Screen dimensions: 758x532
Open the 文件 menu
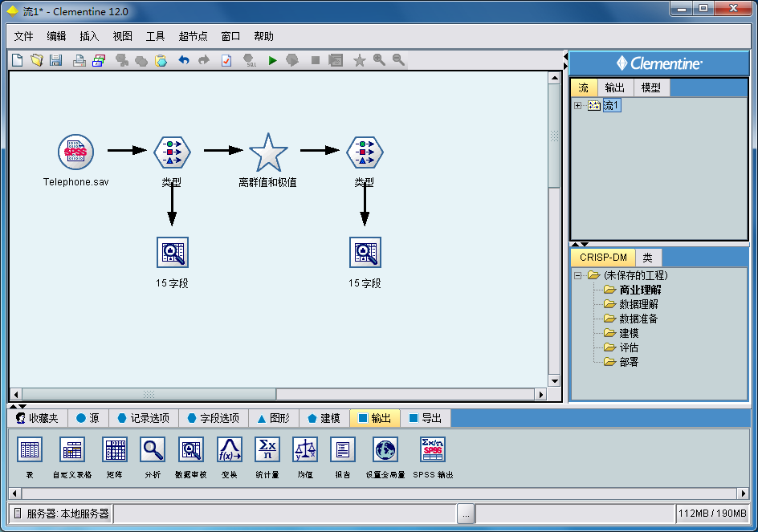pyautogui.click(x=24, y=36)
